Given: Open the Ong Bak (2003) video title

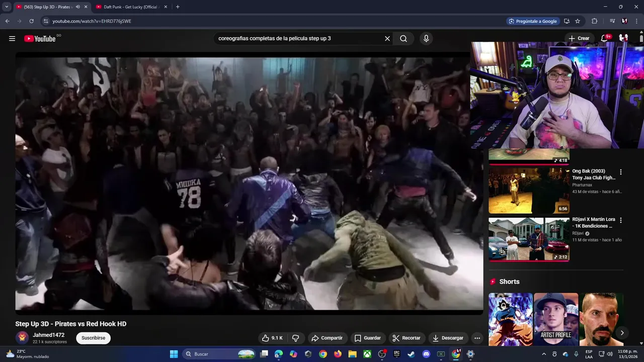Looking at the screenshot, I should click(594, 174).
